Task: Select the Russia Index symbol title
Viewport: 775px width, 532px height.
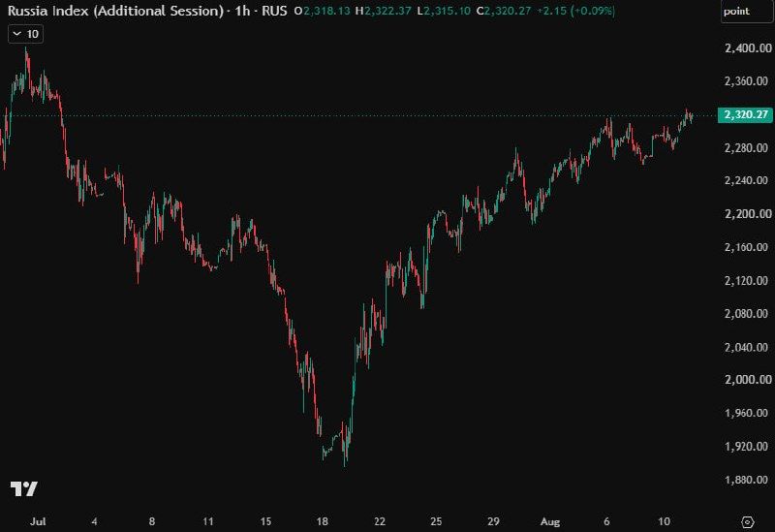Action: (x=115, y=11)
